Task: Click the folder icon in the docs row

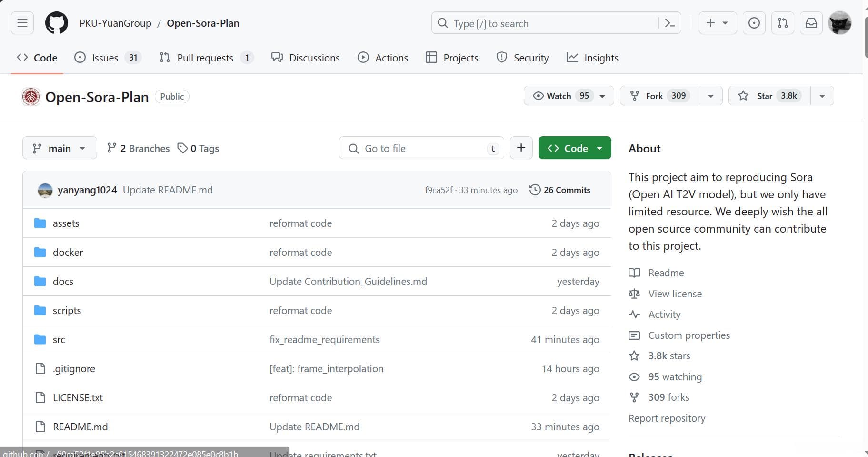Action: point(40,281)
